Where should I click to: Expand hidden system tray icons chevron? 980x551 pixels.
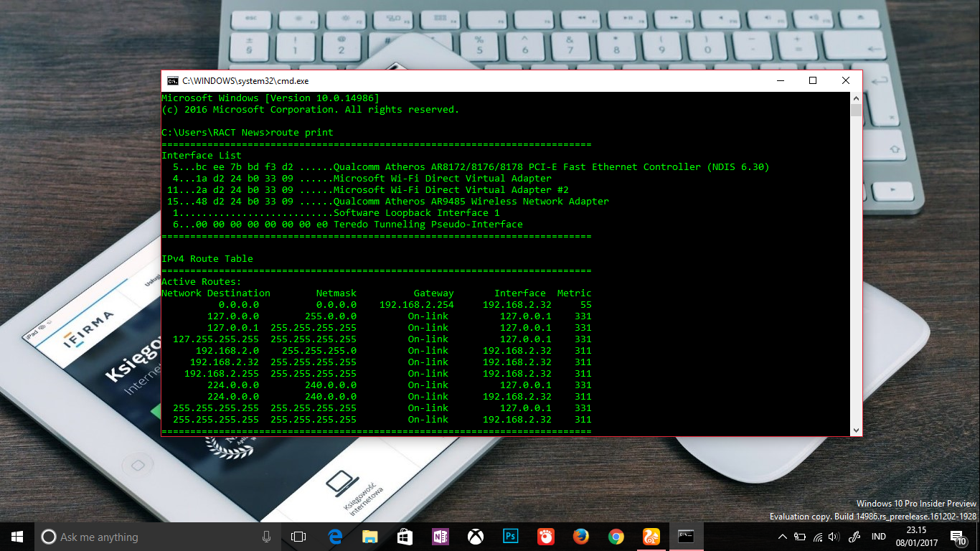pos(782,537)
